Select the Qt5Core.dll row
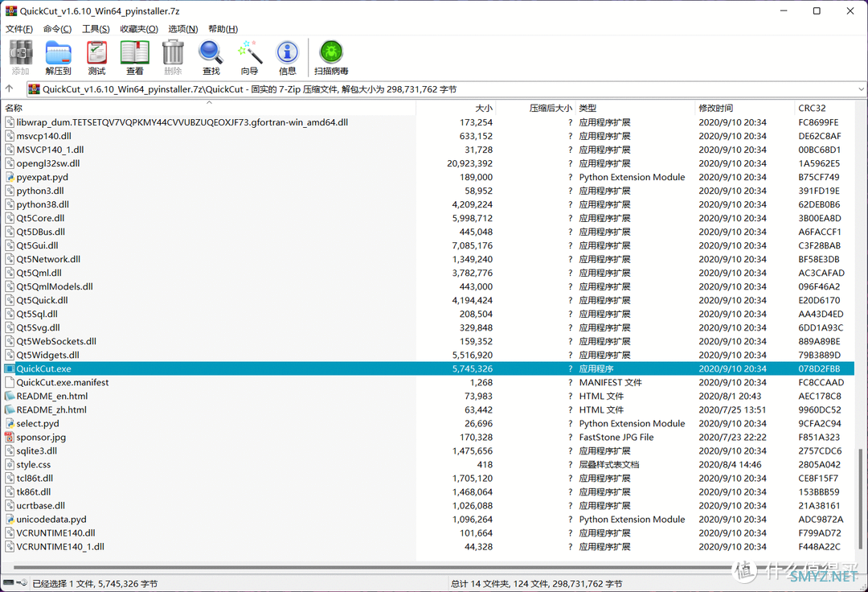868x592 pixels. coord(429,218)
